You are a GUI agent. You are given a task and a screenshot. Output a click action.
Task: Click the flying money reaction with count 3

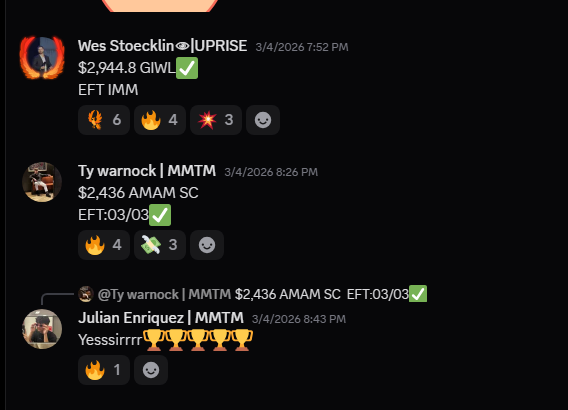[160, 245]
